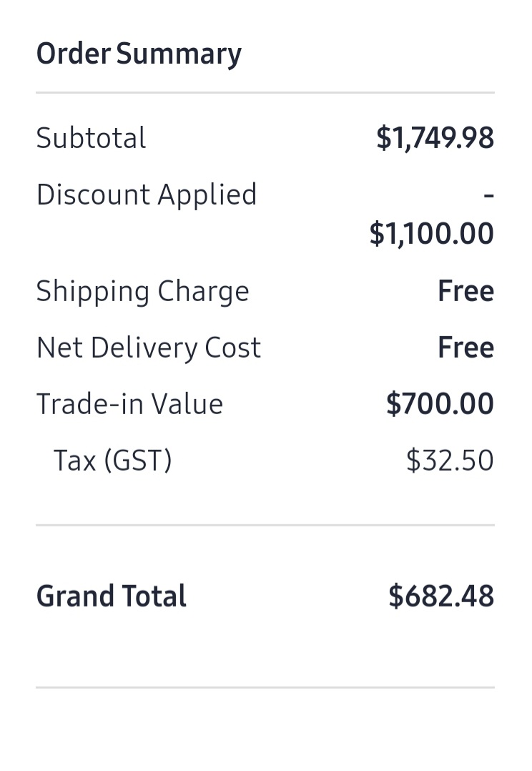Click the Free value for Net Delivery Cost
Image resolution: width=532 pixels, height=771 pixels.
[465, 347]
